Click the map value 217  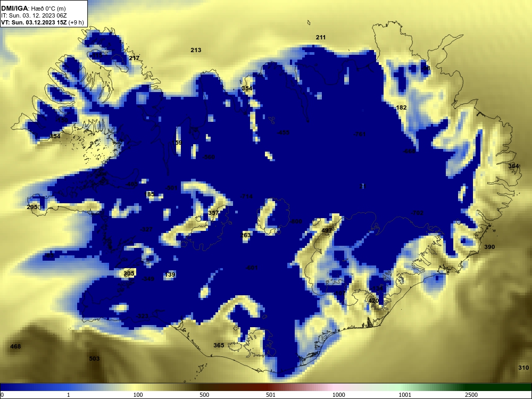134,58
